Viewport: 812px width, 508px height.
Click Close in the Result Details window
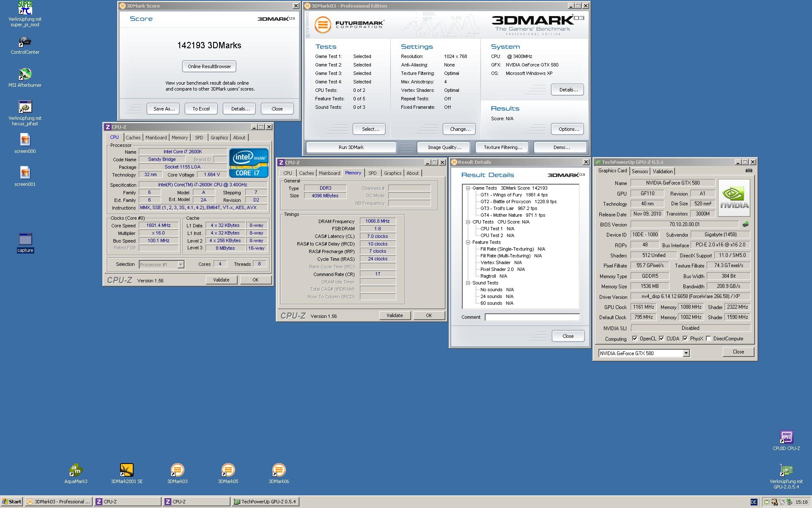pos(568,336)
